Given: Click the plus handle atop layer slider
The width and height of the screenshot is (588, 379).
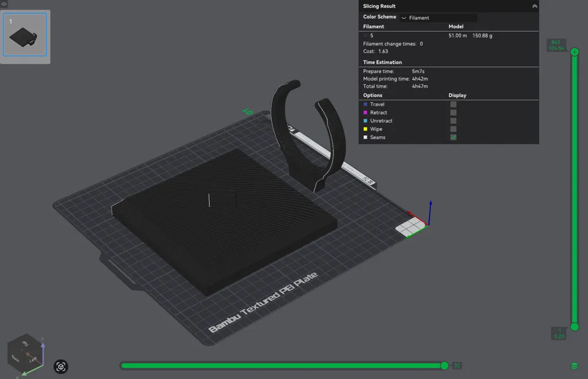Looking at the screenshot, I should click(x=574, y=52).
